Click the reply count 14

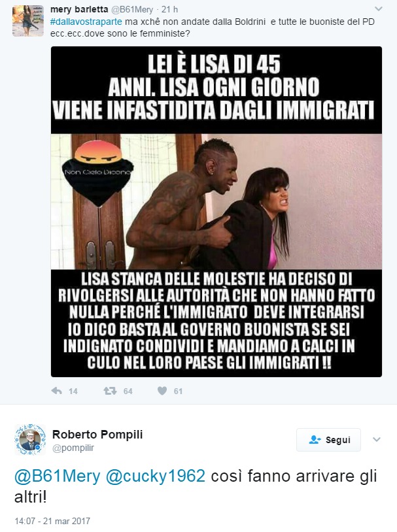(73, 391)
